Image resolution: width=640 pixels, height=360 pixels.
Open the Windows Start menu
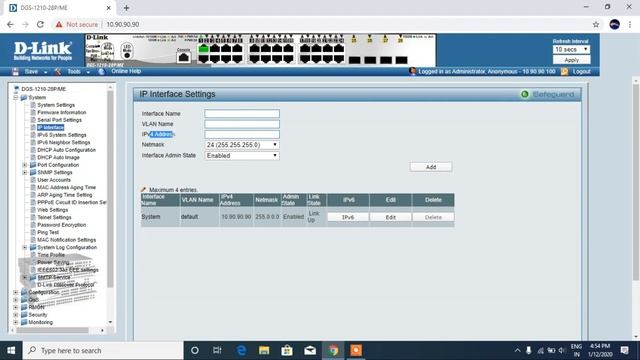[x=11, y=350]
